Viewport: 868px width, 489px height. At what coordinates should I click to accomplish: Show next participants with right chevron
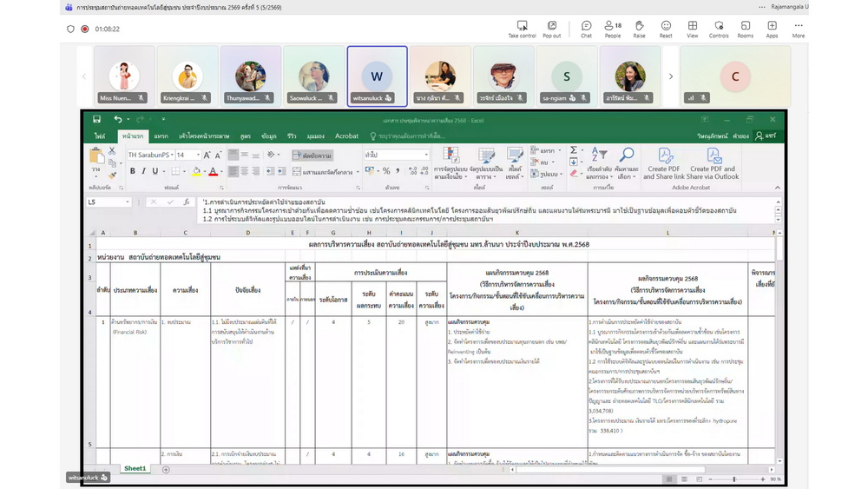point(671,76)
